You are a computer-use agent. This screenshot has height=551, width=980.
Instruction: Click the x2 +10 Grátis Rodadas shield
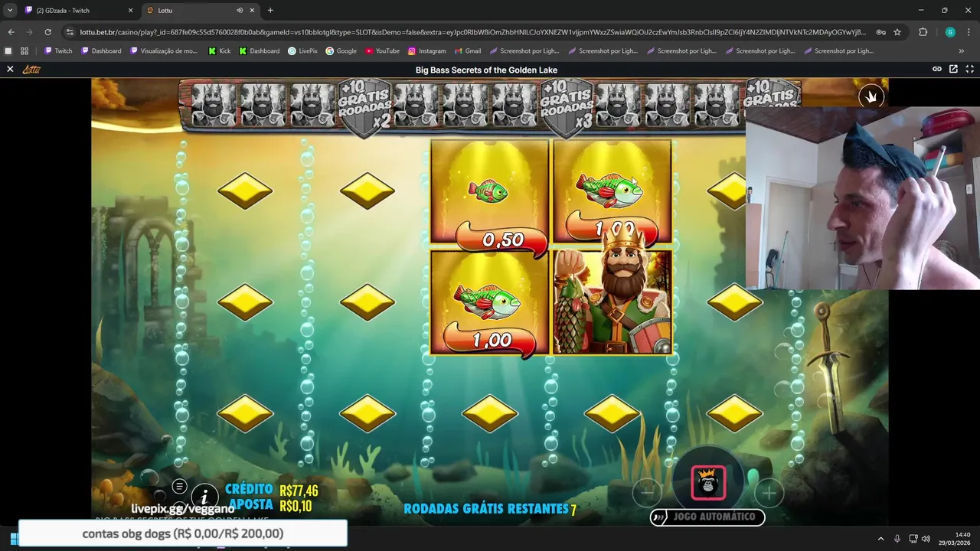click(x=365, y=108)
